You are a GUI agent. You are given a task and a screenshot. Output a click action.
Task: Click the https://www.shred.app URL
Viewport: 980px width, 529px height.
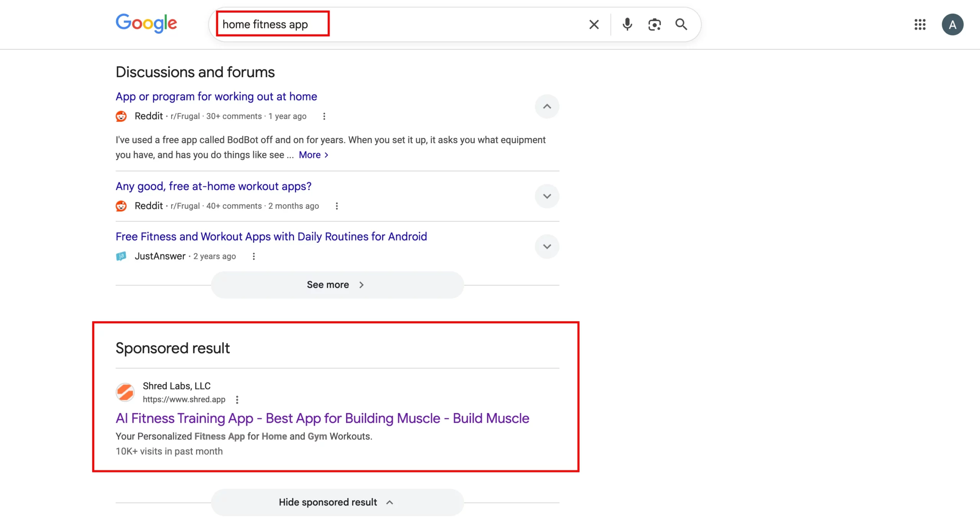pos(184,399)
